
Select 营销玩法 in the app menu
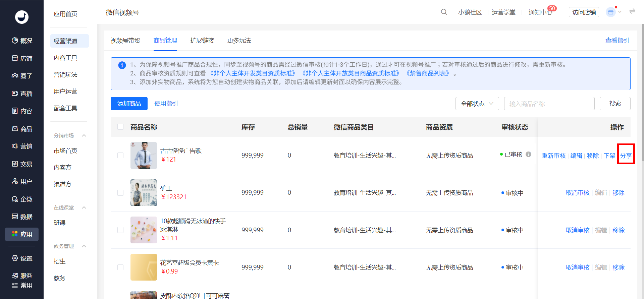pyautogui.click(x=66, y=75)
